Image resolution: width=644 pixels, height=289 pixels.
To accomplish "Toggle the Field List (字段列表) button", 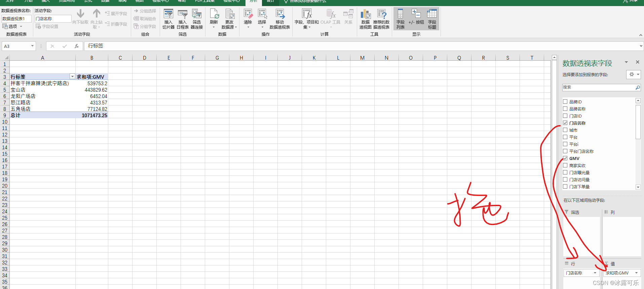I will (x=401, y=19).
